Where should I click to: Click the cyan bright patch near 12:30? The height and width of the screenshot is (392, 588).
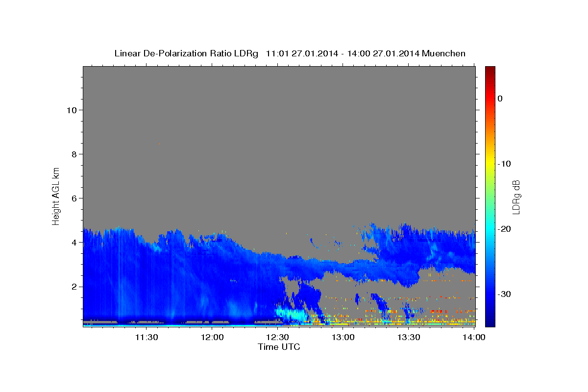[290, 314]
